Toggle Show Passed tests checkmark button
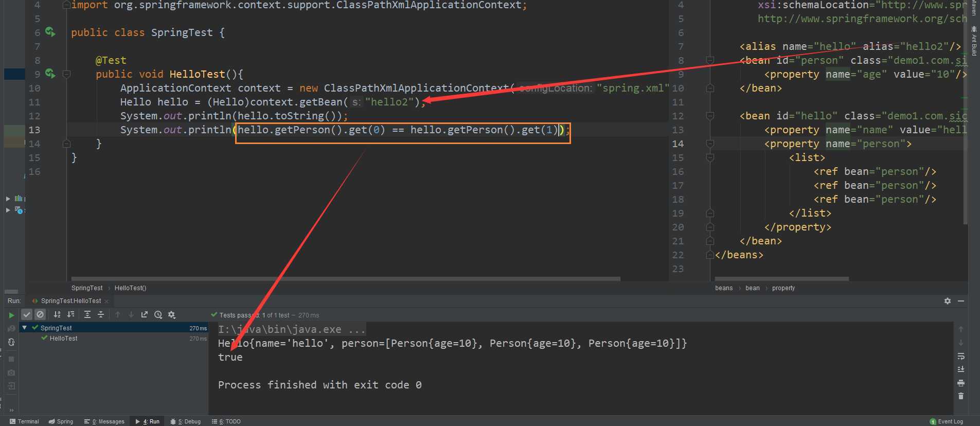Viewport: 980px width, 426px height. point(27,314)
